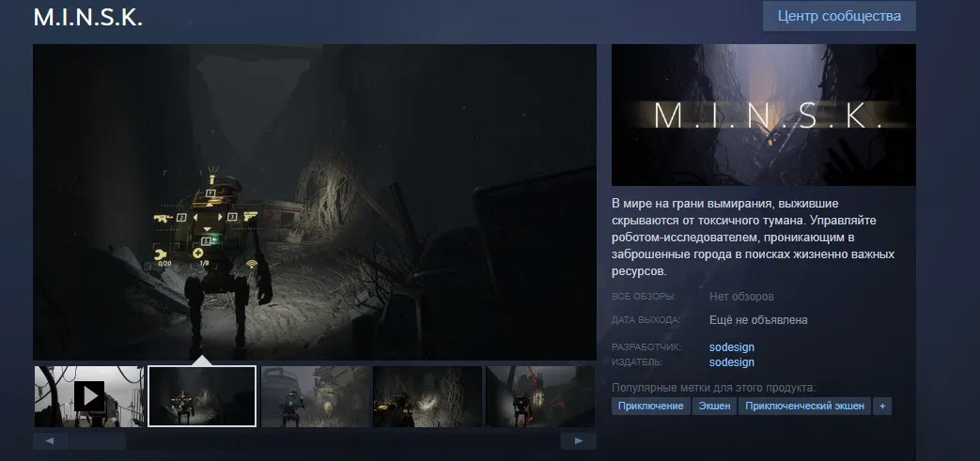Open the Центр сообщества community hub
This screenshot has width=980, height=461.
(839, 16)
